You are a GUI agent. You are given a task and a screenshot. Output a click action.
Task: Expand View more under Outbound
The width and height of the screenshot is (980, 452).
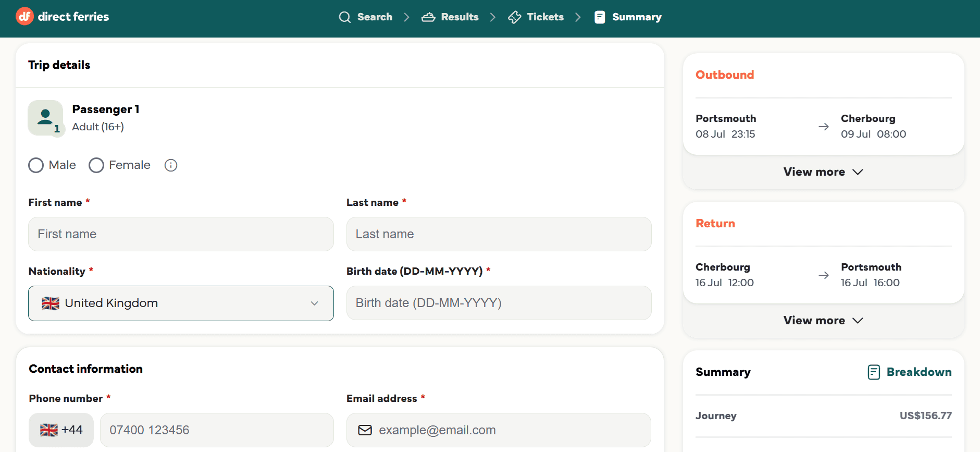pos(823,172)
